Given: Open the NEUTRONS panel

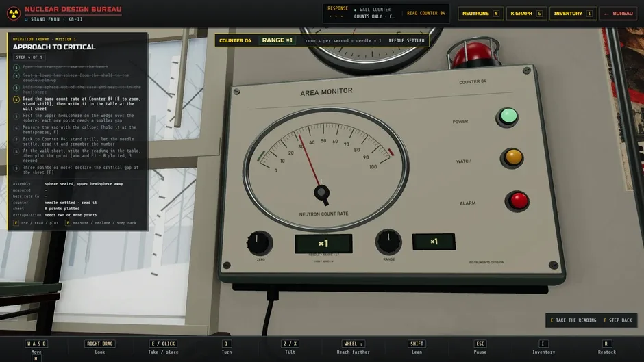Looking at the screenshot, I should coord(480,14).
